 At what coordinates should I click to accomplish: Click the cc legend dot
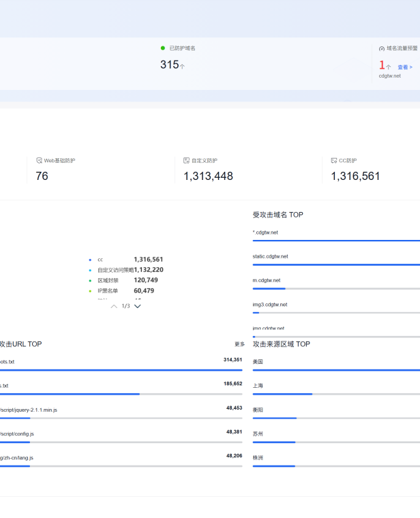click(x=90, y=260)
